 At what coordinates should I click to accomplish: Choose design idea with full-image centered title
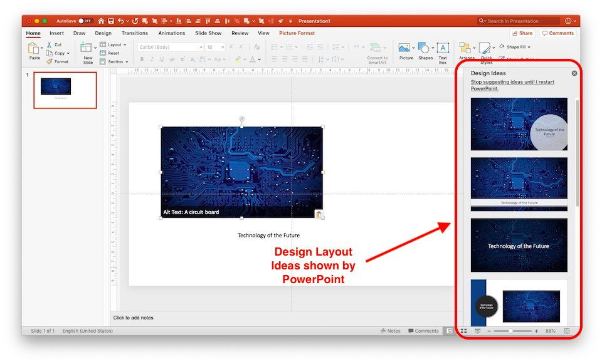(x=519, y=245)
